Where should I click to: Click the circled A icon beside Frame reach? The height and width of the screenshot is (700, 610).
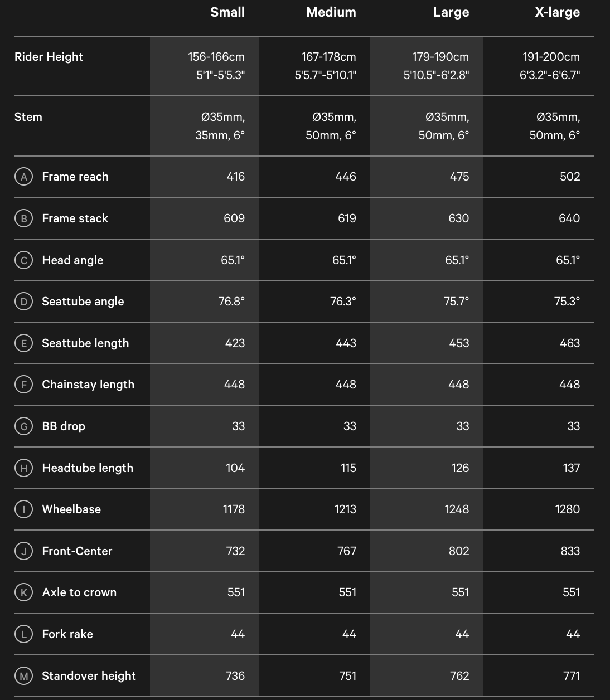pyautogui.click(x=23, y=177)
